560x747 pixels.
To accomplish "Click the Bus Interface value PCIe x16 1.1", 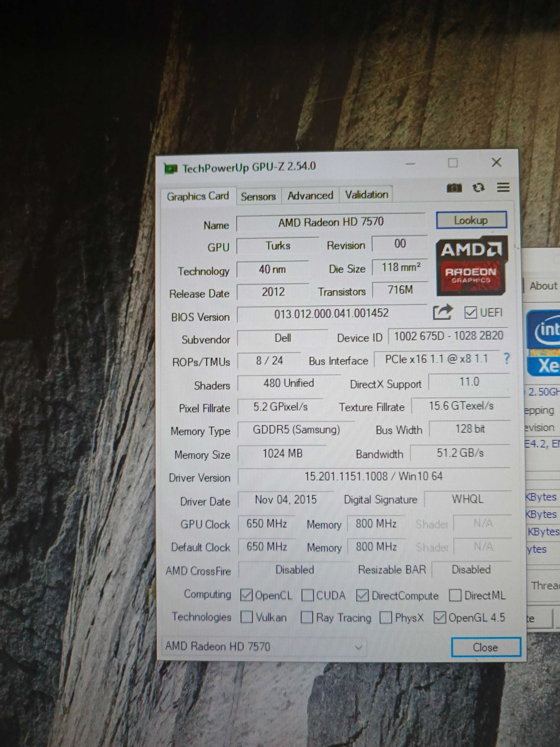I will 436,359.
